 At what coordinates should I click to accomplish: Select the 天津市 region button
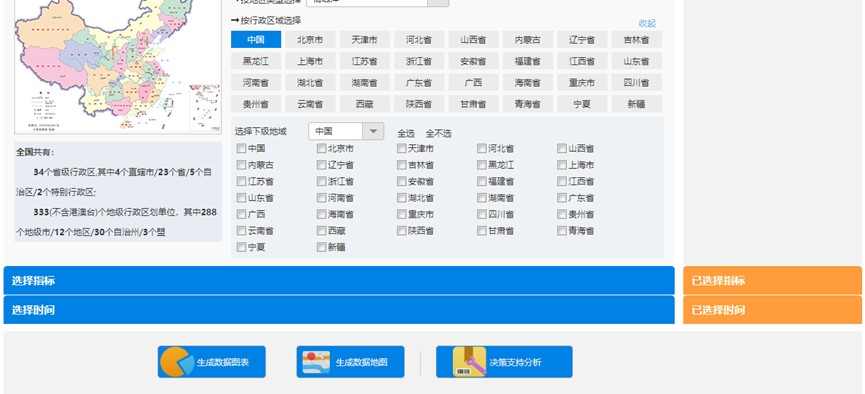(365, 40)
